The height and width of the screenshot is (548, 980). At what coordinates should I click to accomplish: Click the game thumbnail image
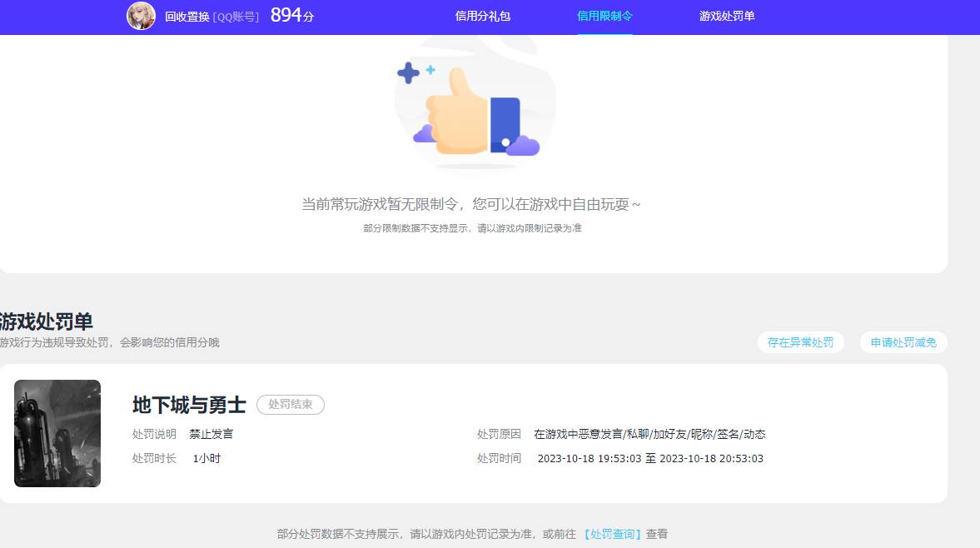(57, 433)
